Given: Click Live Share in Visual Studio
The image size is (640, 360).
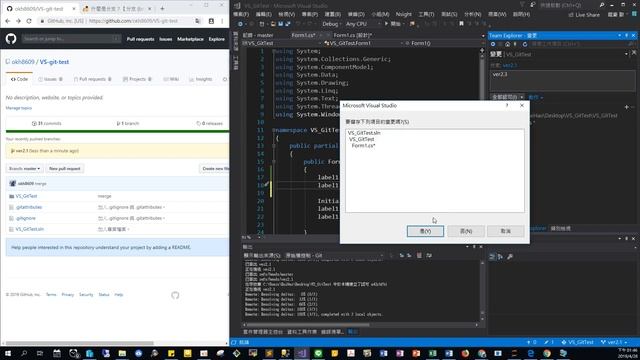Looking at the screenshot, I should (x=584, y=15).
